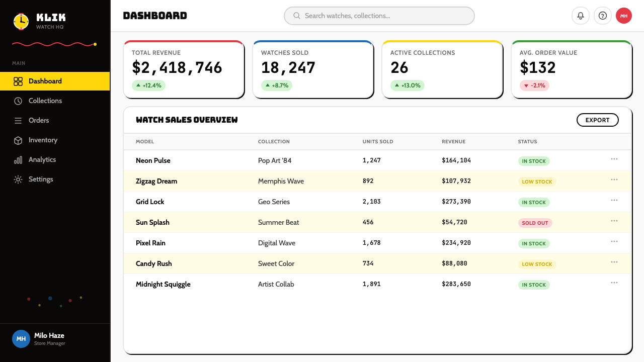Screen dimensions: 644x362
Task: Open more options for Grid Lock
Action: [614, 200]
